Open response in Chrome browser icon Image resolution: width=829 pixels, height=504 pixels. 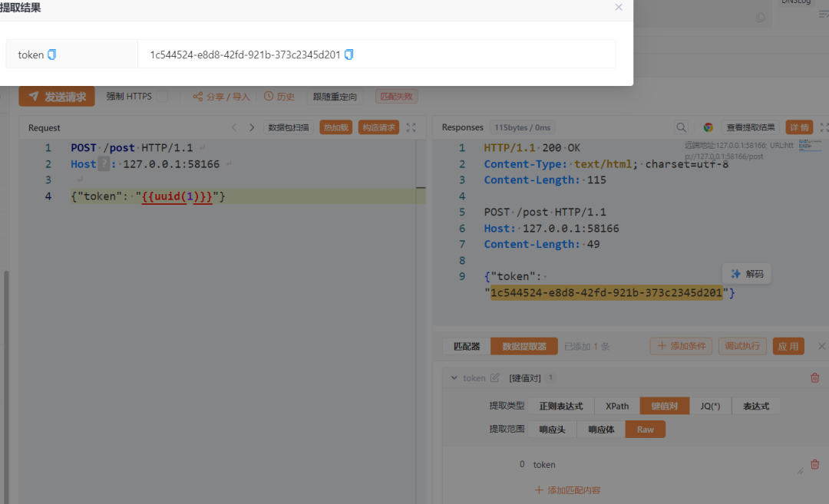708,127
